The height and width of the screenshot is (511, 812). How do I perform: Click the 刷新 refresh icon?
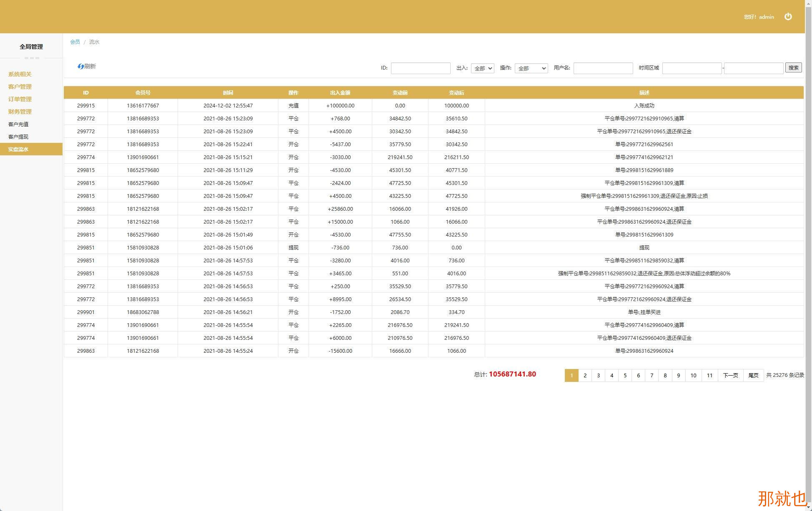click(81, 67)
